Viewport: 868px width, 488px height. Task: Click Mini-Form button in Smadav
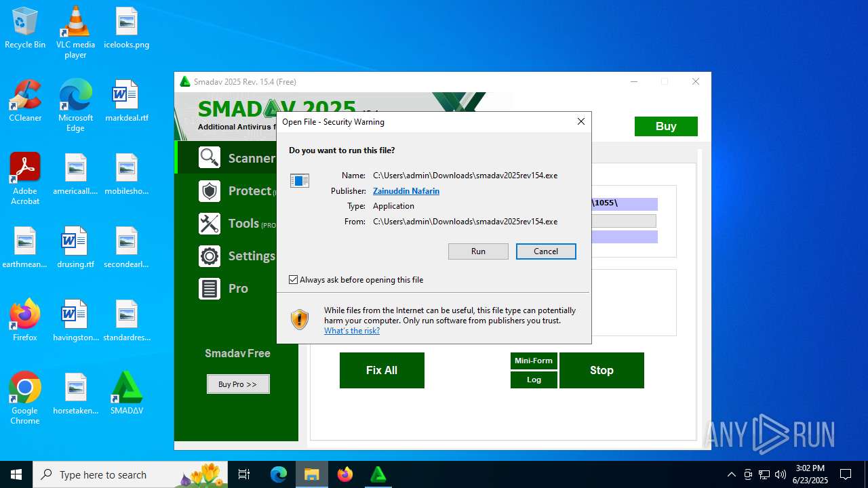534,361
